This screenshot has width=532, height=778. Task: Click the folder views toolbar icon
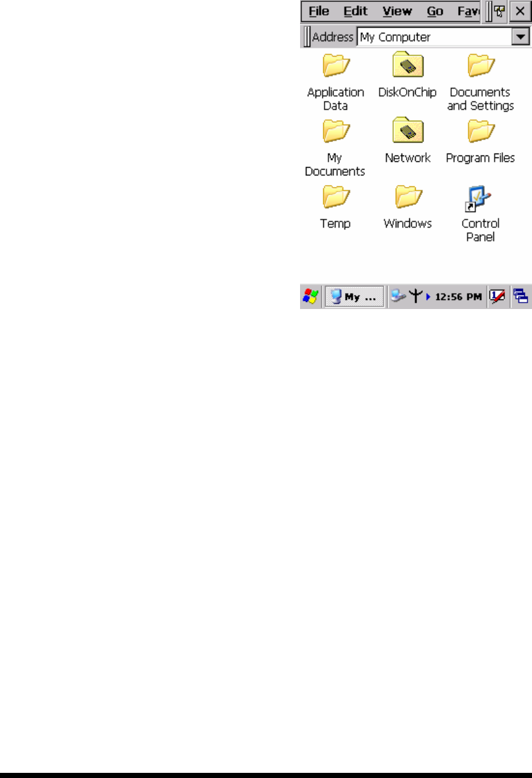[499, 12]
